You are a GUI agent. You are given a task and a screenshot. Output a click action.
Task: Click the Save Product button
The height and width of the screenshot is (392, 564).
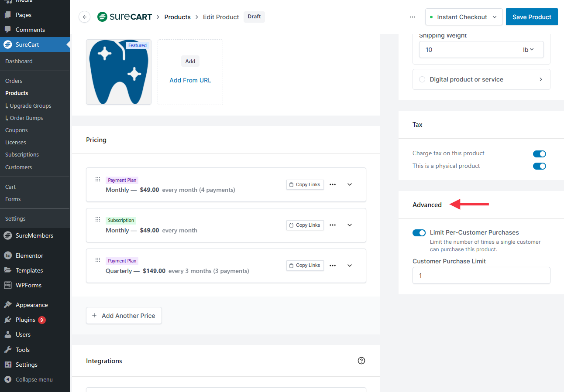(531, 17)
